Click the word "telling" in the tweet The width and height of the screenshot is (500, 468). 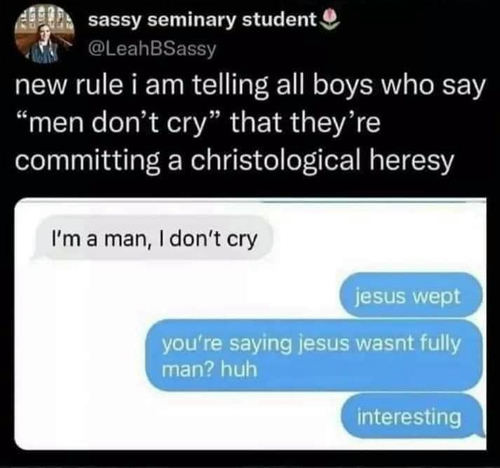click(228, 88)
